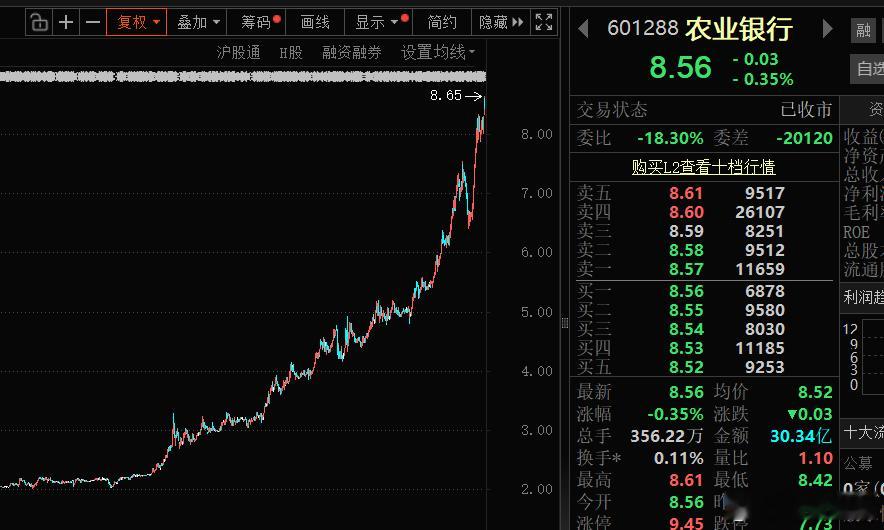The width and height of the screenshot is (884, 530).
Task: Switch to 简约 simple mode
Action: pos(441,23)
